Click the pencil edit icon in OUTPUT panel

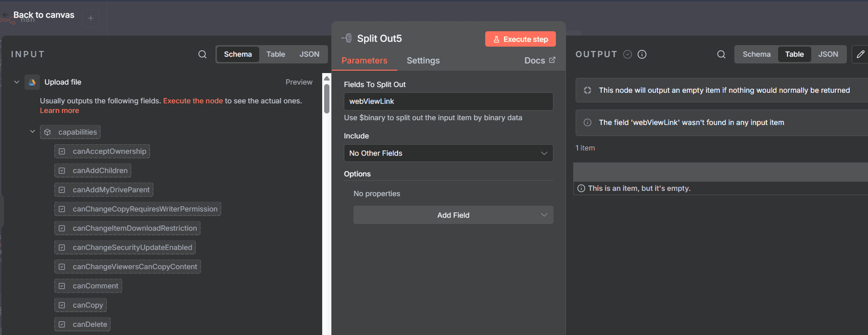point(860,54)
